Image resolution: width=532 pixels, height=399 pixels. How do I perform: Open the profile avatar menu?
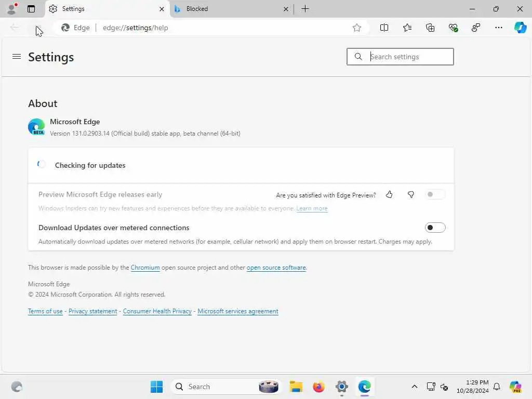pyautogui.click(x=12, y=9)
